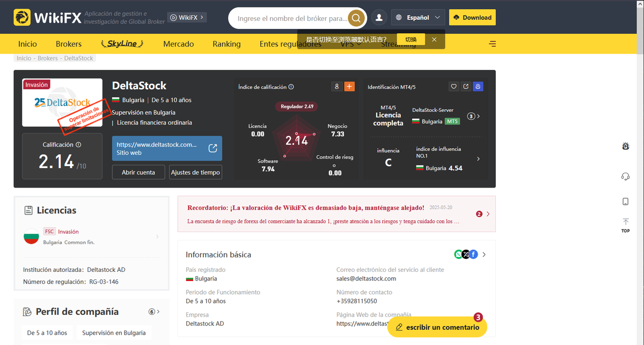This screenshot has width=644, height=345.
Task: Open the Brokers menu item
Action: [69, 44]
